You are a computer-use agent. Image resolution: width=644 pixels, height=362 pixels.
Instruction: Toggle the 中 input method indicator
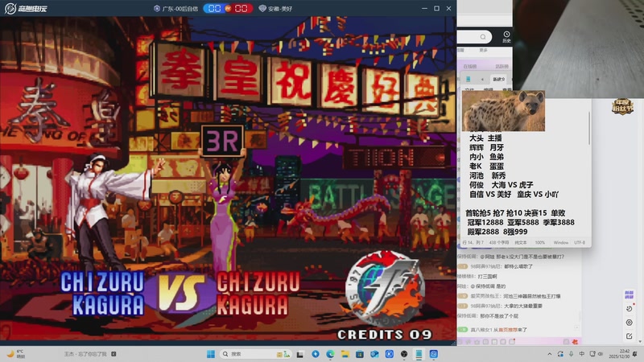[x=581, y=354]
